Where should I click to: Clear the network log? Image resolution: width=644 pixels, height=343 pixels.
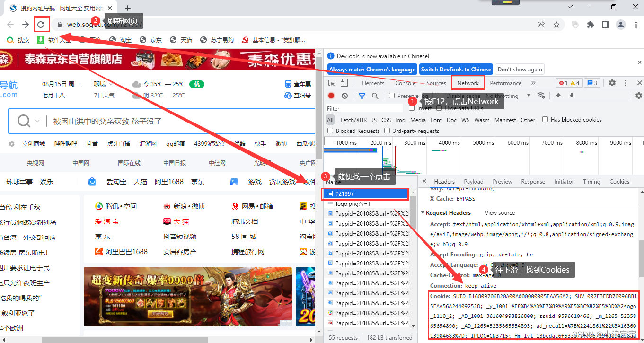pyautogui.click(x=344, y=96)
